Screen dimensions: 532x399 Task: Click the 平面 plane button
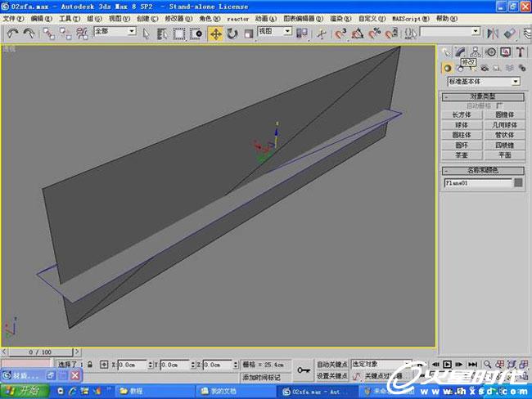[504, 155]
